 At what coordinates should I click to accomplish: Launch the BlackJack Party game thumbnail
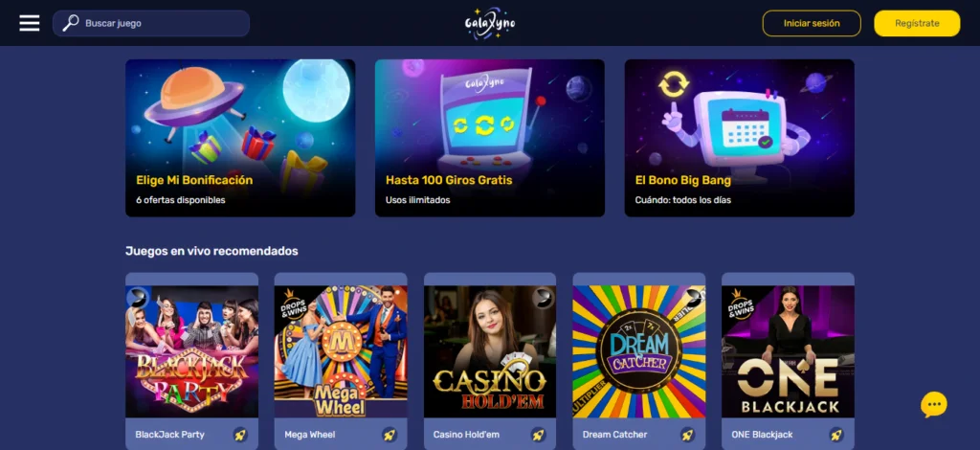(191, 351)
